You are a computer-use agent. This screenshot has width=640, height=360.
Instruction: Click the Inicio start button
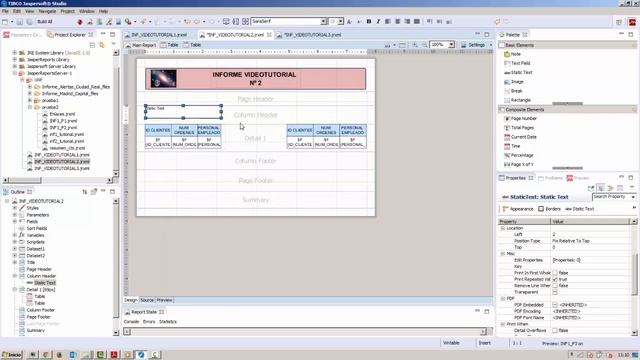pyautogui.click(x=12, y=355)
